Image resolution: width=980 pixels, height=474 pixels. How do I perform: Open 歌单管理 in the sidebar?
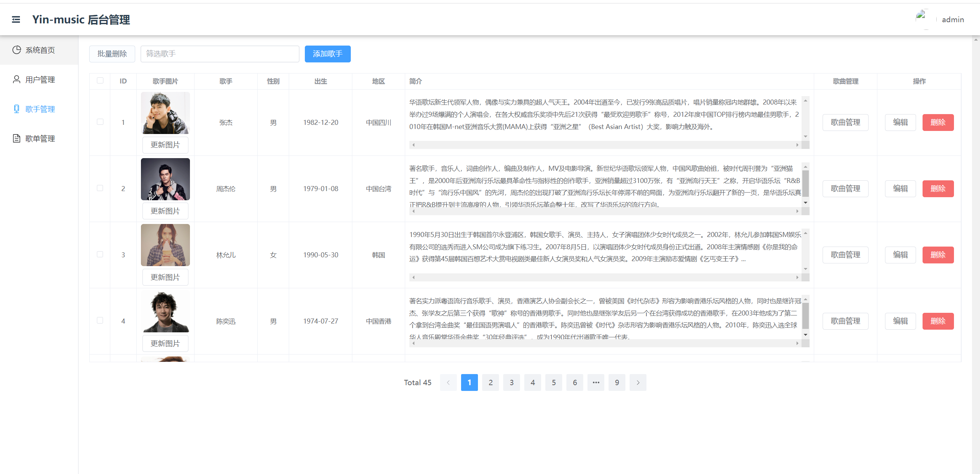39,139
